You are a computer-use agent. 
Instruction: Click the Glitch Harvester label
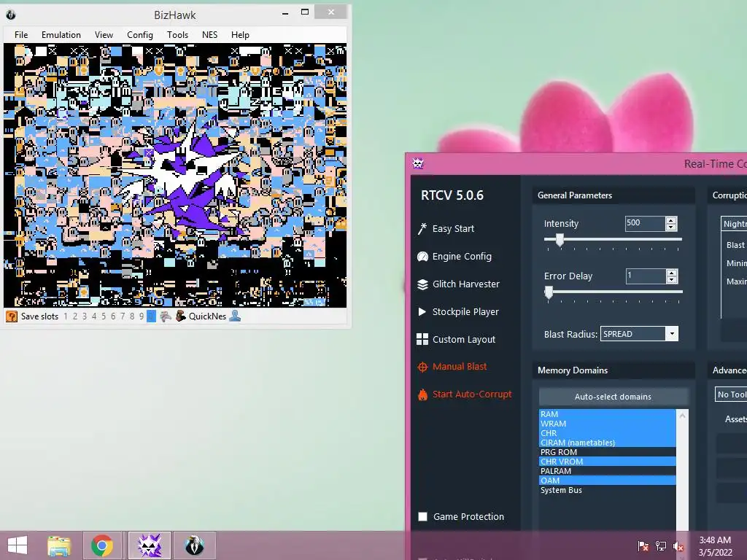click(466, 284)
